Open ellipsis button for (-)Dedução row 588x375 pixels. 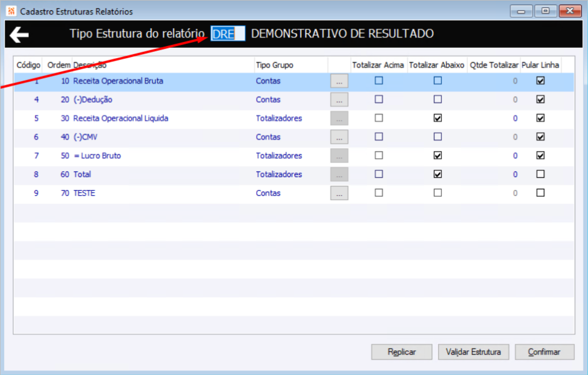(339, 100)
